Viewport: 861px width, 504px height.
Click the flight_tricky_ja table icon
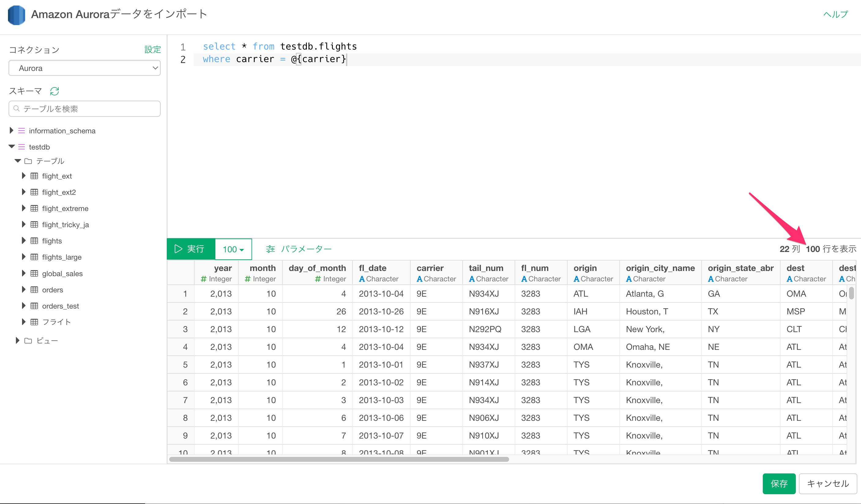pos(34,224)
